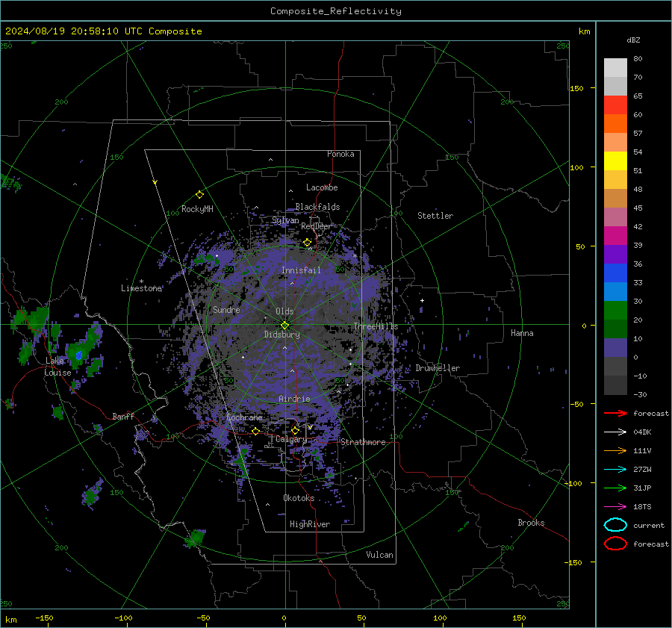Select the yellow 54 dBZ color swatch
This screenshot has height=628, width=672.
[x=615, y=161]
